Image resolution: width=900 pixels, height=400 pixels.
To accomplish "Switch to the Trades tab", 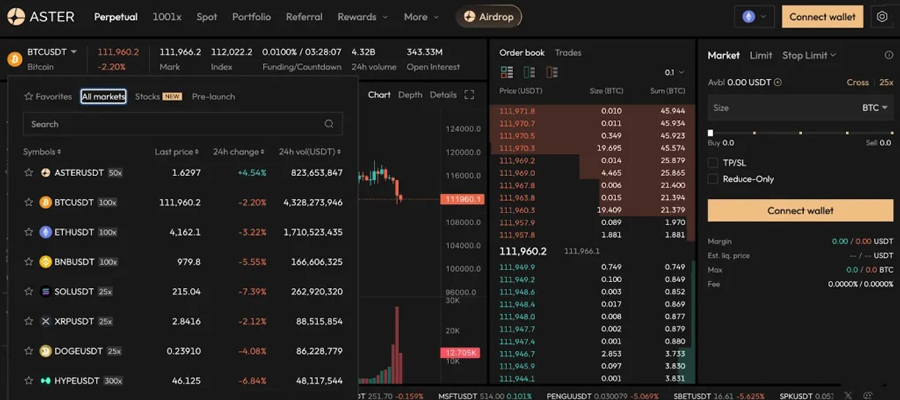I will tap(568, 53).
